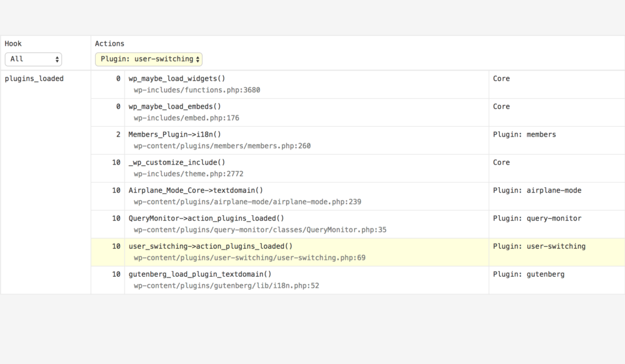Click file path members/members.php:260
The image size is (625, 364).
click(x=222, y=146)
